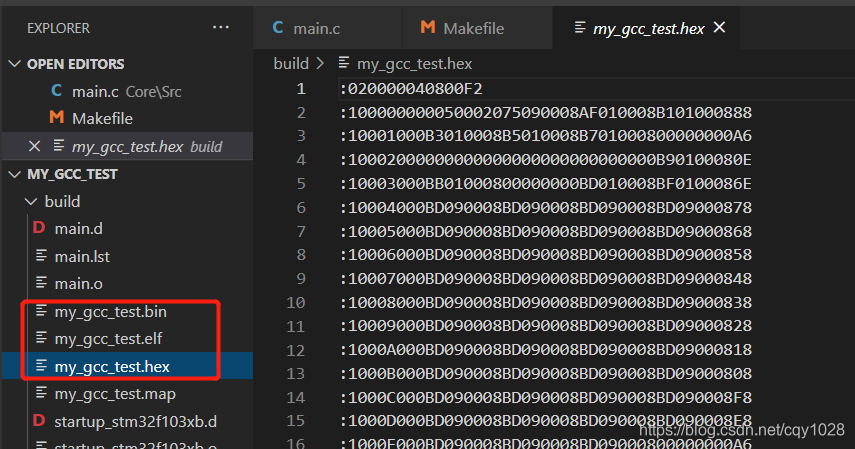Image resolution: width=855 pixels, height=449 pixels.
Task: Click hex record starting :1000A000
Action: pyautogui.click(x=545, y=350)
